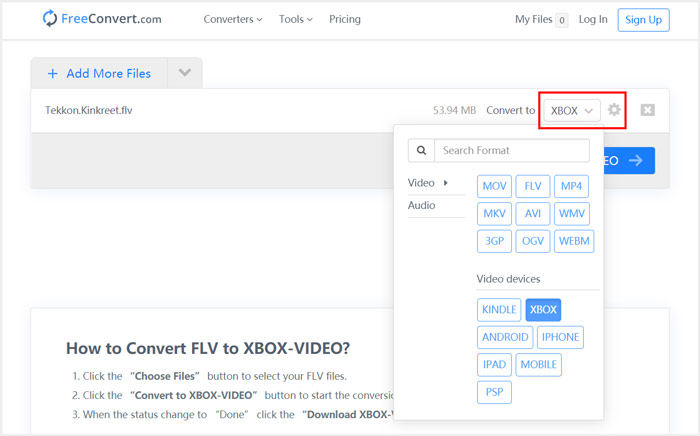Click the Sign Up button
Viewport: 700px width, 436px height.
pos(643,20)
